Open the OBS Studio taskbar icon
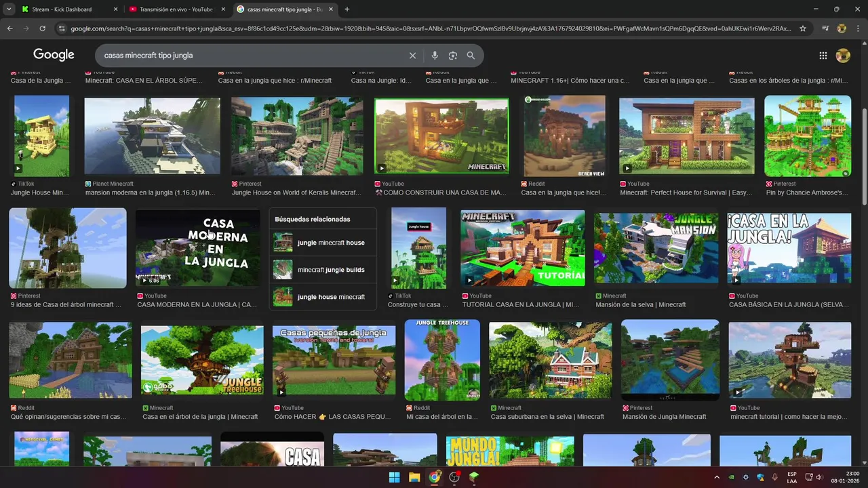The image size is (868, 488). (x=454, y=477)
